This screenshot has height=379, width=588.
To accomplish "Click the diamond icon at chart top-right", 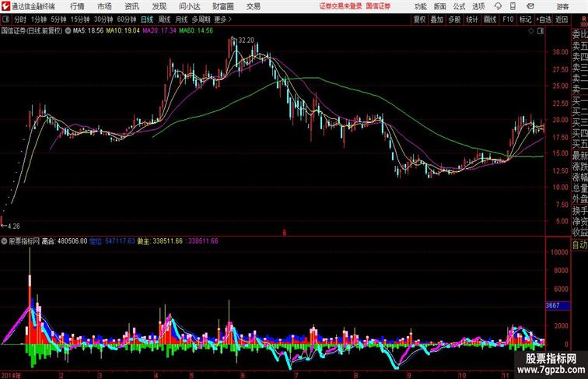I will point(531,31).
